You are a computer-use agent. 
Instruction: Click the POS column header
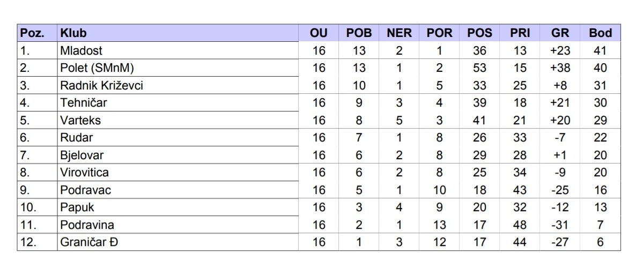[479, 33]
